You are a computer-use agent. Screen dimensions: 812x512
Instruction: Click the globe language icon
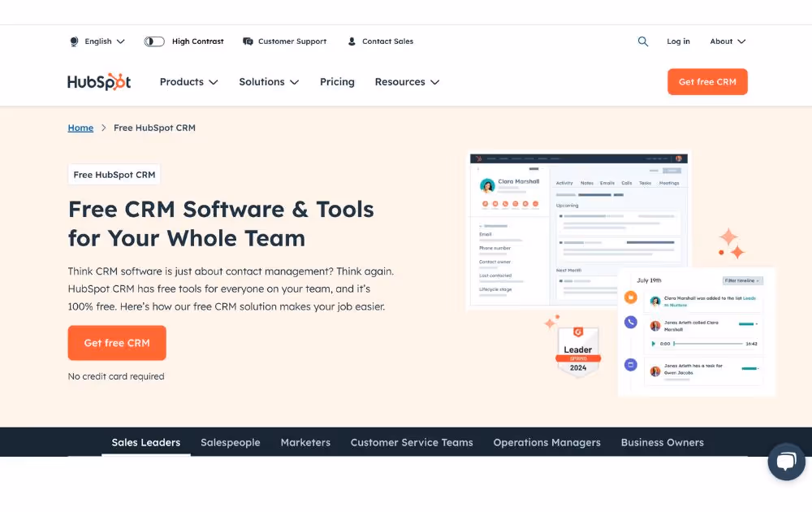pos(74,41)
